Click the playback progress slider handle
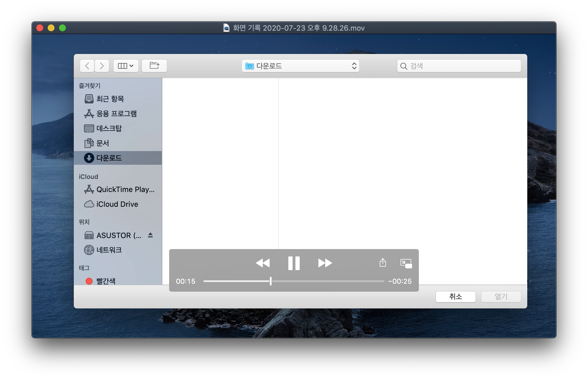Viewport: 588px width, 380px height. [x=271, y=281]
